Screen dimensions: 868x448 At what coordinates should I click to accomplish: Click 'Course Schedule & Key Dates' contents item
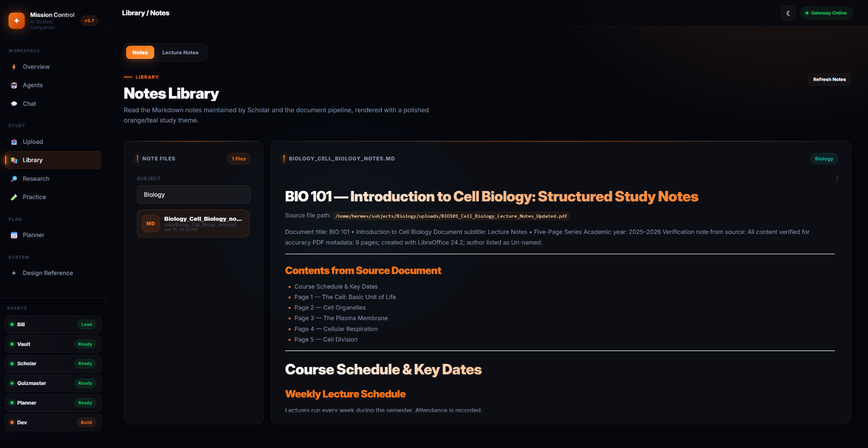336,287
